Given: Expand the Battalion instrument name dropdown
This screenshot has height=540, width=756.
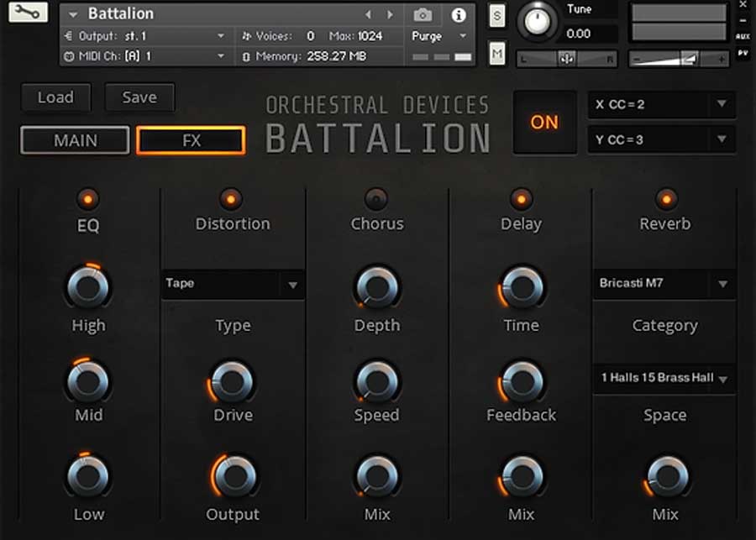Looking at the screenshot, I should pyautogui.click(x=73, y=15).
